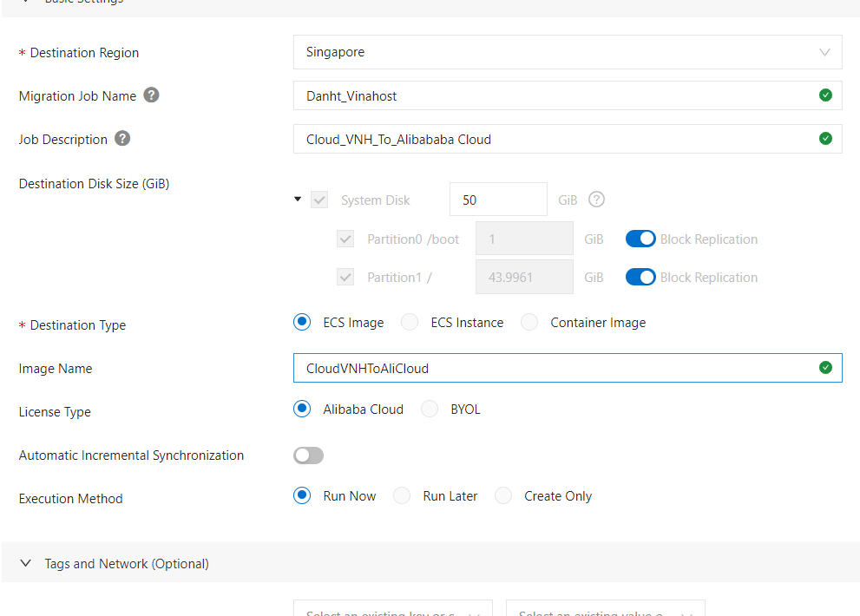
Task: Click help icon beside Job Description
Action: pos(122,139)
